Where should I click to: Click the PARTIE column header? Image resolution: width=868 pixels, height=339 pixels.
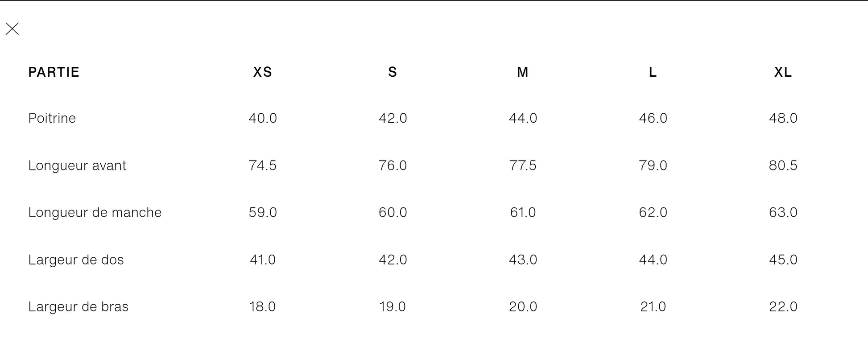coord(54,72)
